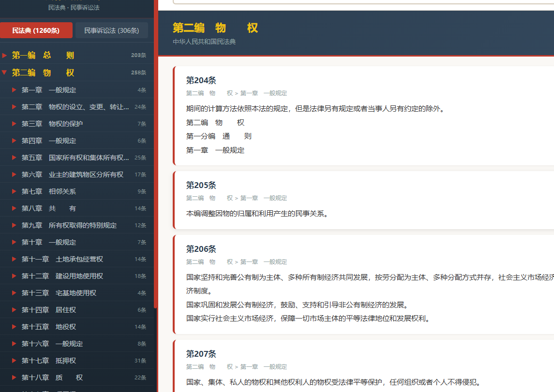Click subtitle 中华人民共和国民法典
554x392 pixels.
point(204,42)
